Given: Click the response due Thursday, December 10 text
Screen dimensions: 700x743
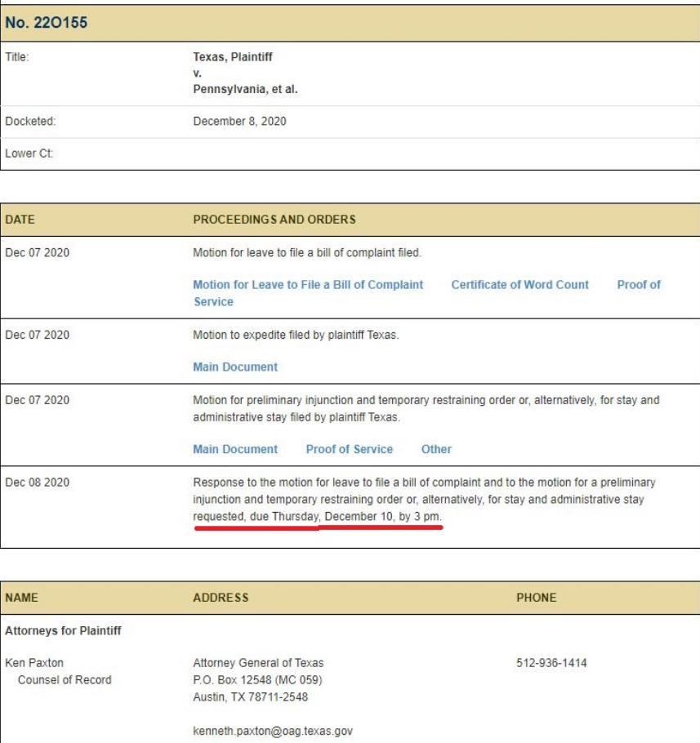Looking at the screenshot, I should 318,517.
